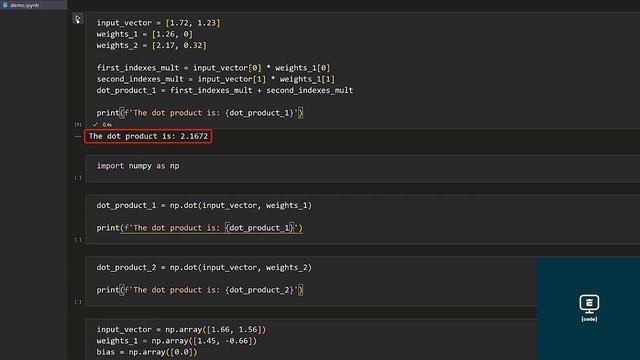Click the execution count [7] label
640x360 pixels.
78,124
